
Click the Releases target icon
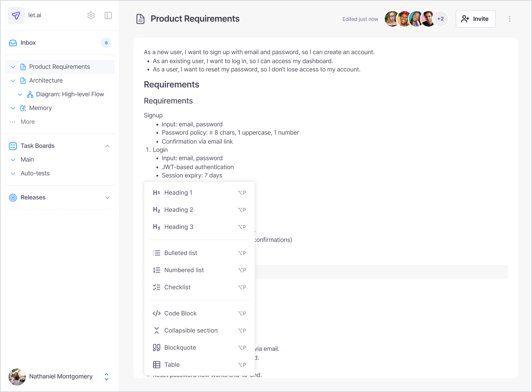tap(13, 198)
